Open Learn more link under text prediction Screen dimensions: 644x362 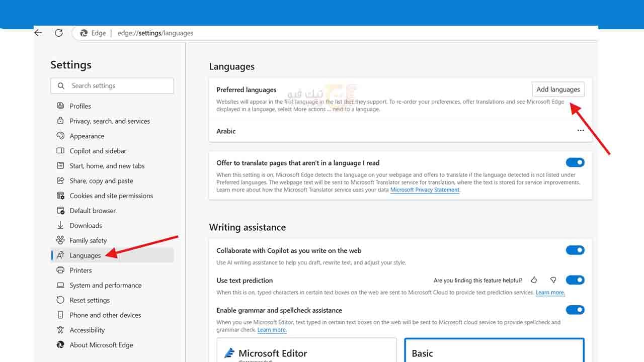pos(550,293)
